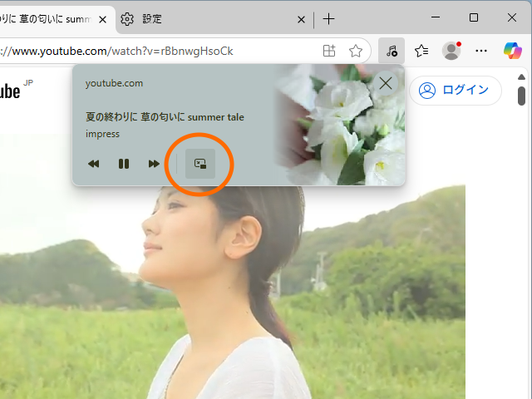Image resolution: width=532 pixels, height=399 pixels.
Task: Open Settings and more menu
Action: pyautogui.click(x=481, y=51)
